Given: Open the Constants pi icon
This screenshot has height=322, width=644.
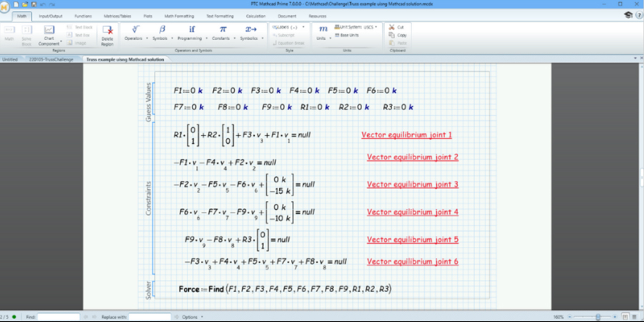Looking at the screenshot, I should 223,29.
